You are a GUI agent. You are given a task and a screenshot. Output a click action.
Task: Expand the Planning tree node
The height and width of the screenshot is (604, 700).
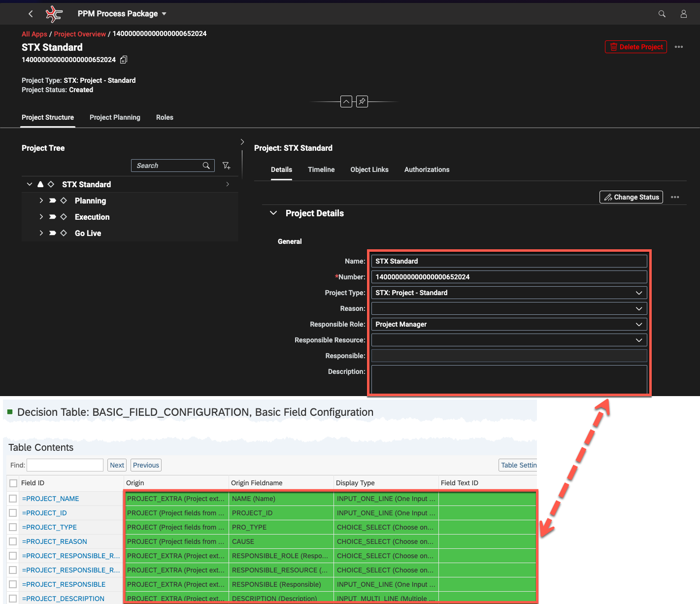tap(41, 201)
